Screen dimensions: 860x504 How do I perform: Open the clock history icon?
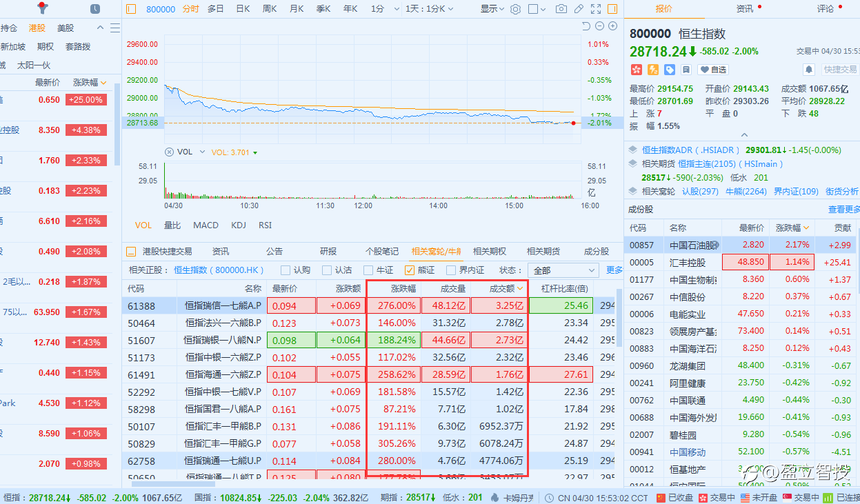click(95, 9)
